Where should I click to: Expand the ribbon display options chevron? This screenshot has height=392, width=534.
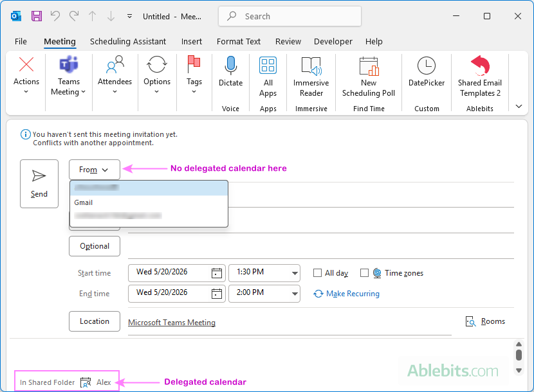(519, 107)
